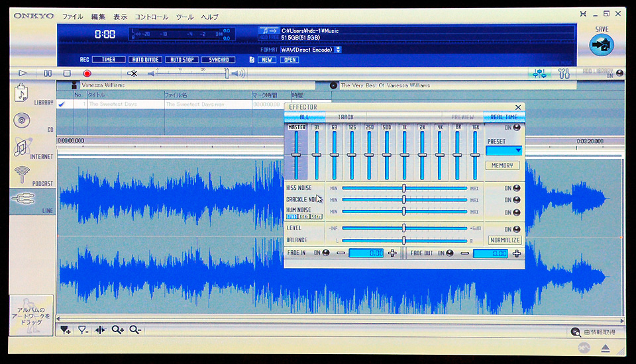
Task: Open the Preset dropdown in Effector
Action: (503, 151)
